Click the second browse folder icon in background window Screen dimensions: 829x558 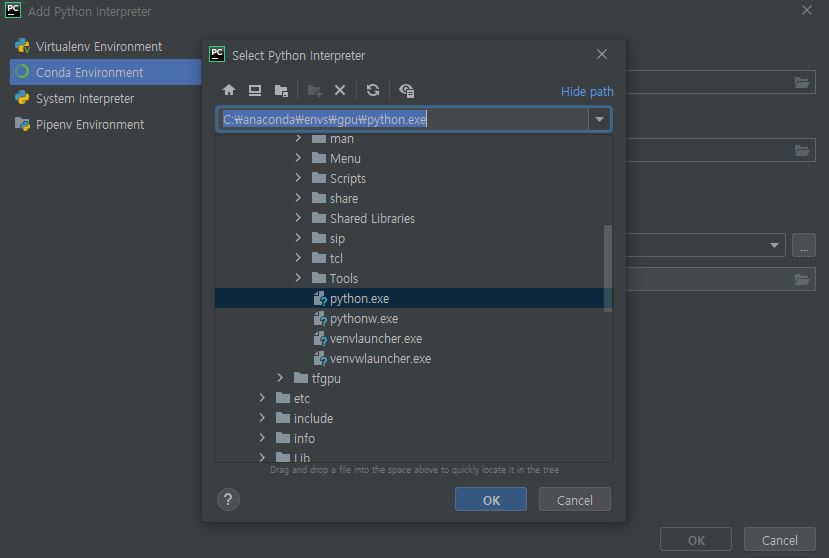(x=802, y=151)
